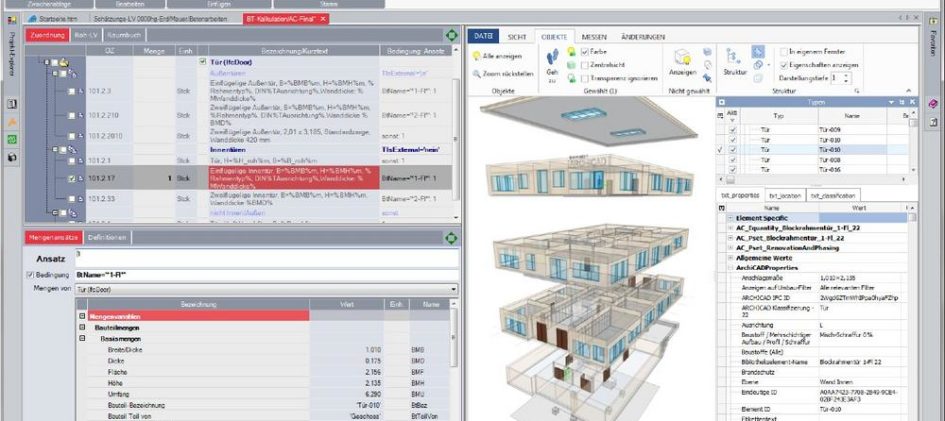Enable the Transparenz ignorieren checkbox
The width and height of the screenshot is (945, 421).
(x=585, y=76)
